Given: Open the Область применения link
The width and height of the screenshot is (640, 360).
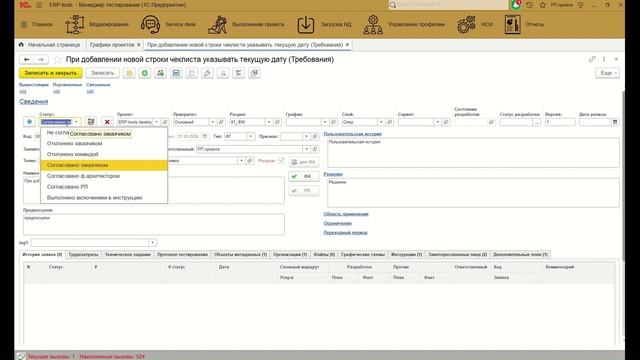Looking at the screenshot, I should coord(346,214).
